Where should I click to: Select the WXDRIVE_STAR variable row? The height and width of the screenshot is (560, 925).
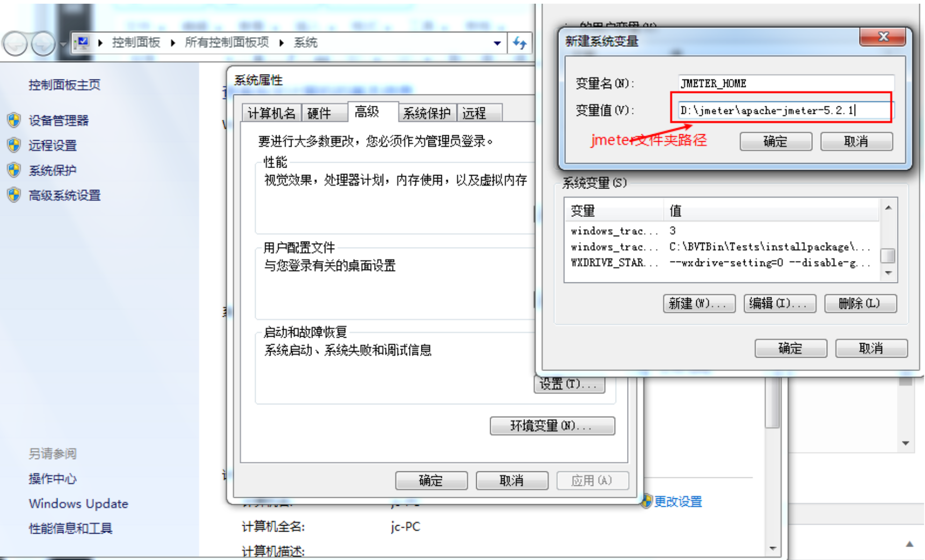click(x=722, y=263)
